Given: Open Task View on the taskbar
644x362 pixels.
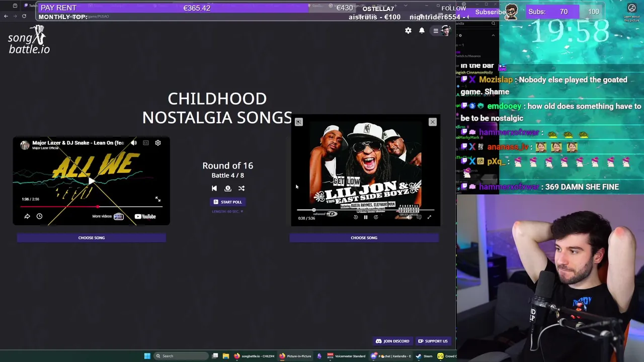Looking at the screenshot, I should pyautogui.click(x=215, y=356).
